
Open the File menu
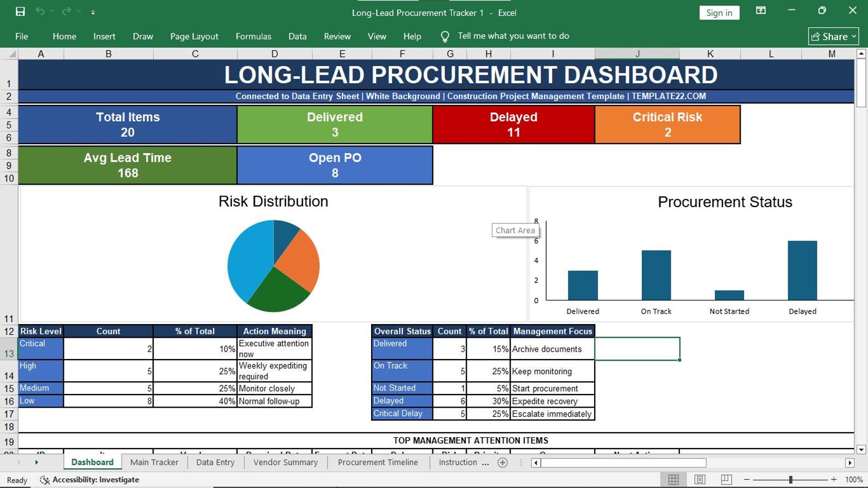pos(22,36)
